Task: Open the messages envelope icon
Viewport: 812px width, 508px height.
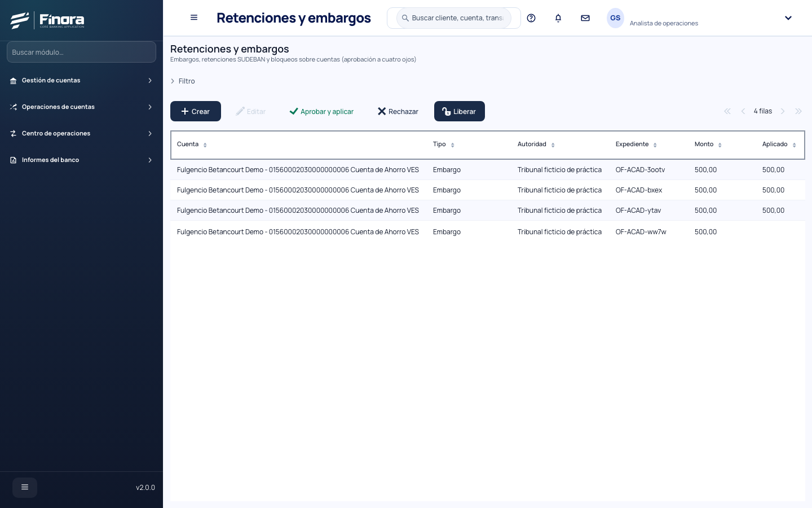Action: (585, 18)
